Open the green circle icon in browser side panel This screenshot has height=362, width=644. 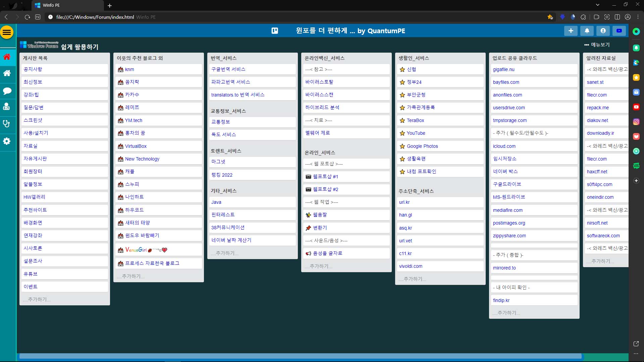pyautogui.click(x=636, y=32)
